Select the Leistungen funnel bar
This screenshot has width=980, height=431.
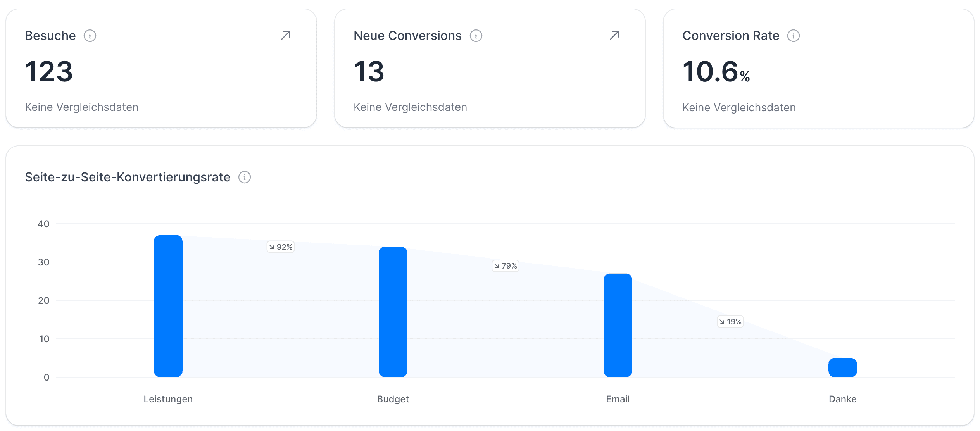168,306
